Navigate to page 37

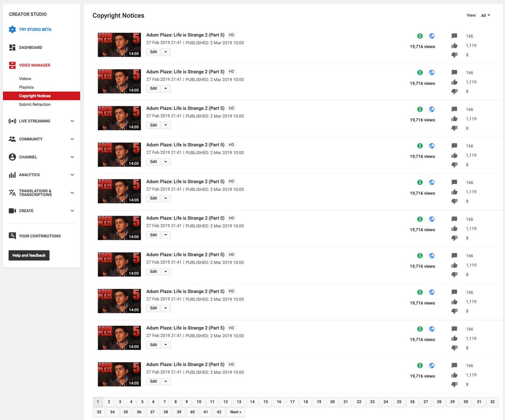pos(152,412)
